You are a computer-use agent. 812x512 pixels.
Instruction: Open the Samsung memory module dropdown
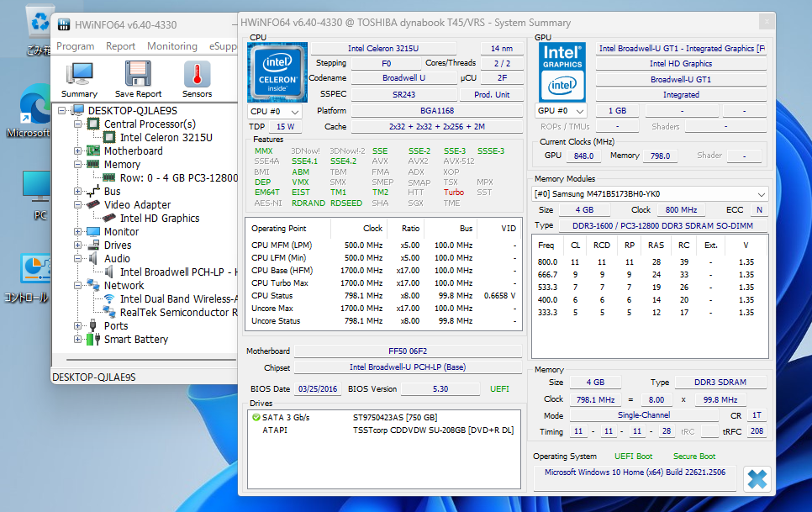(650, 194)
